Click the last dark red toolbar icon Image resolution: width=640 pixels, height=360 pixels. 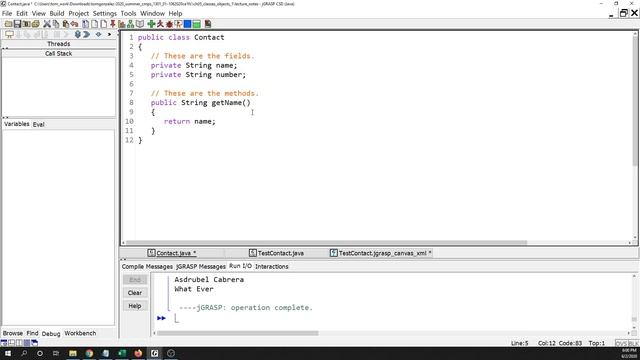(208, 24)
